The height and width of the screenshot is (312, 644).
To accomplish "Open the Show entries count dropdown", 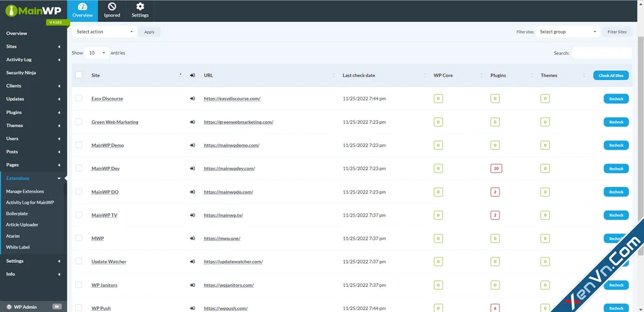I will click(97, 53).
